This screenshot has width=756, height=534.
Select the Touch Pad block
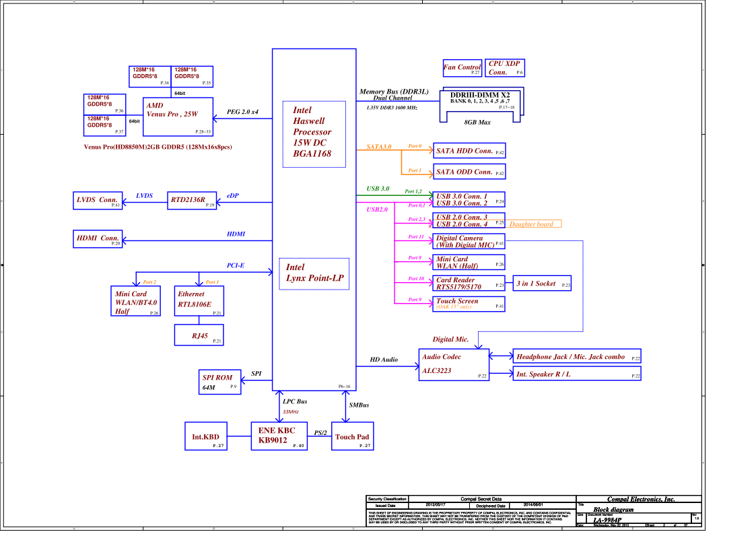click(353, 436)
